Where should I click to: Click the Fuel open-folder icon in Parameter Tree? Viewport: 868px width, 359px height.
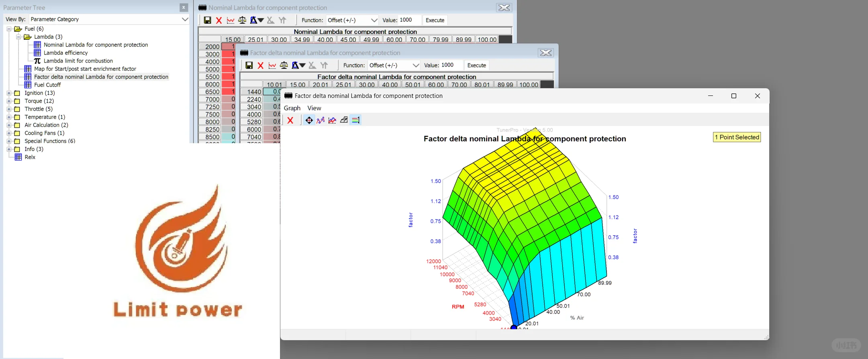pyautogui.click(x=18, y=29)
